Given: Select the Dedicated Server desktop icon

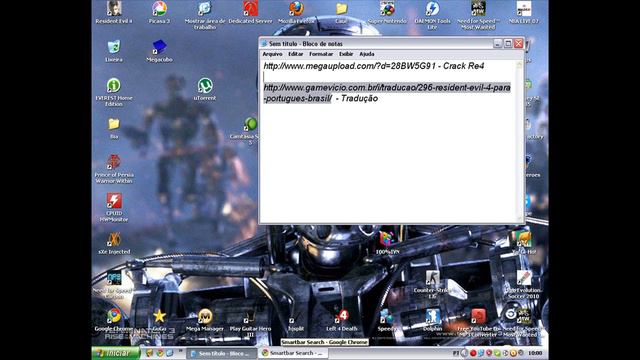Looking at the screenshot, I should click(x=250, y=12).
